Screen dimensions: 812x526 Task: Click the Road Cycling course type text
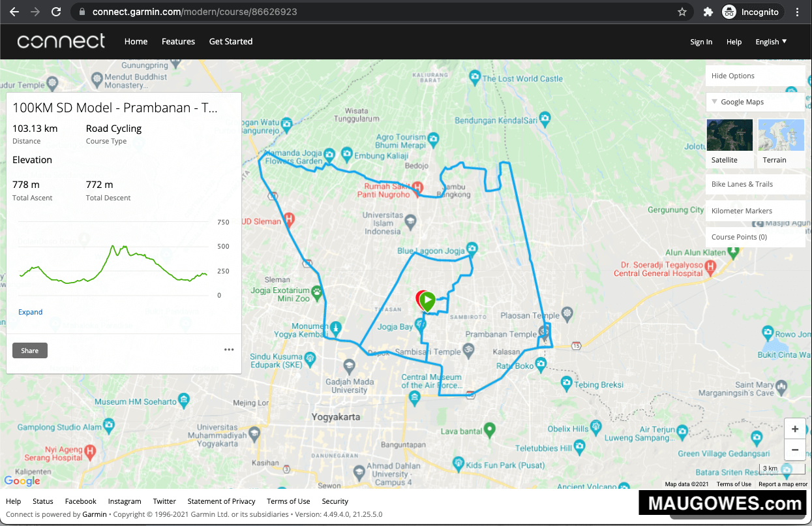[113, 129]
